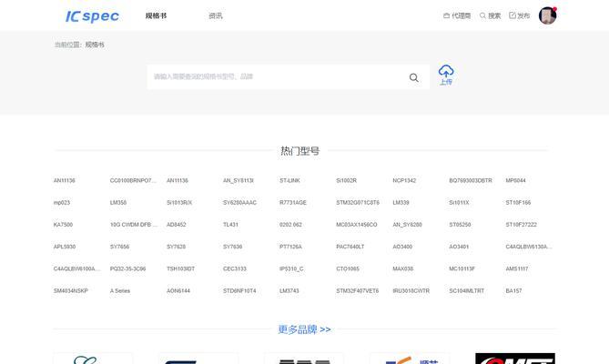609x364 pixels.
Task: Click the TSH103IDT model
Action: click(180, 269)
